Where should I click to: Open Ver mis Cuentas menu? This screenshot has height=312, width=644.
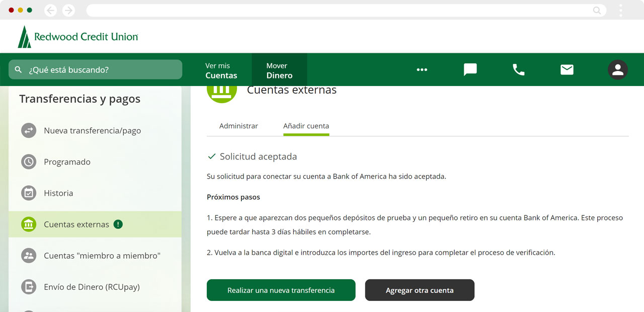pos(221,70)
